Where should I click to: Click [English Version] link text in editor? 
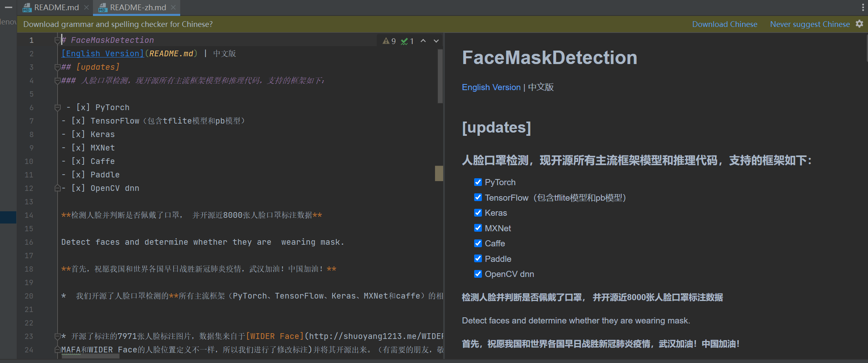pyautogui.click(x=103, y=53)
